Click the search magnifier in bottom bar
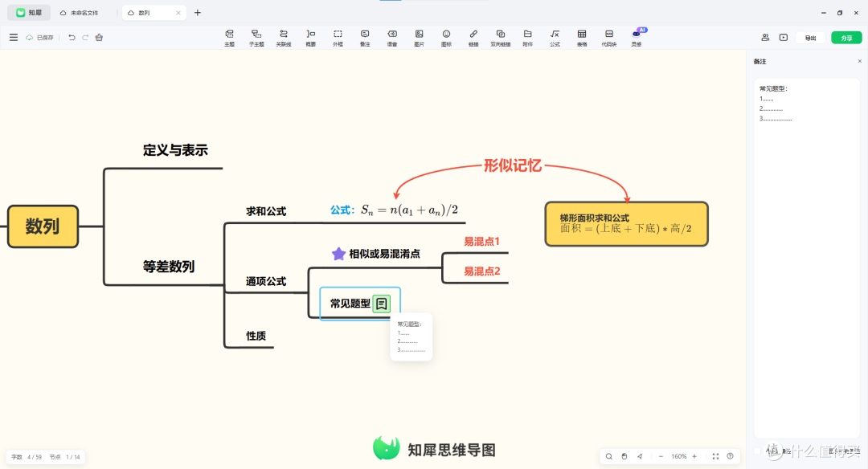 [609, 456]
